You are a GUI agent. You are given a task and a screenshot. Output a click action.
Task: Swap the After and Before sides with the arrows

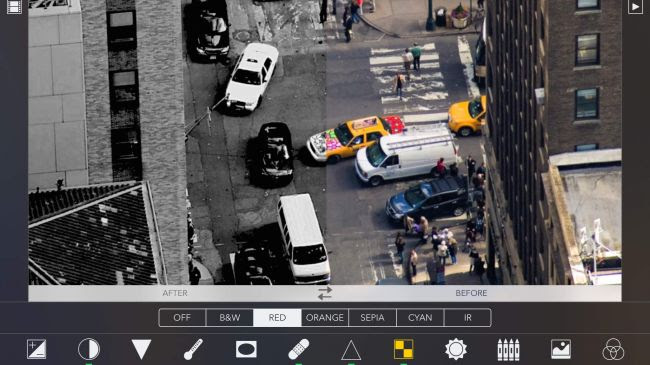click(x=325, y=293)
